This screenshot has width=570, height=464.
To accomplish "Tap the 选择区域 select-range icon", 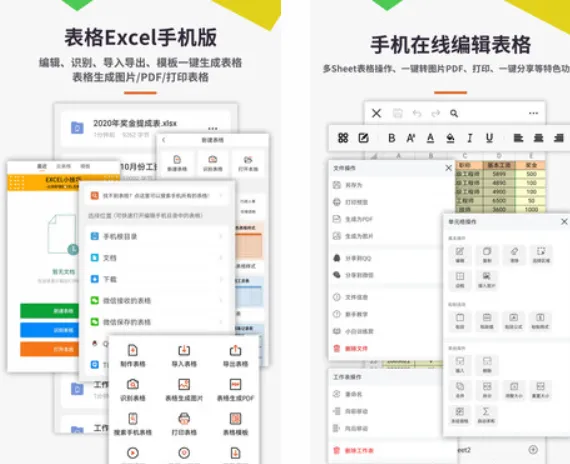I will (541, 255).
